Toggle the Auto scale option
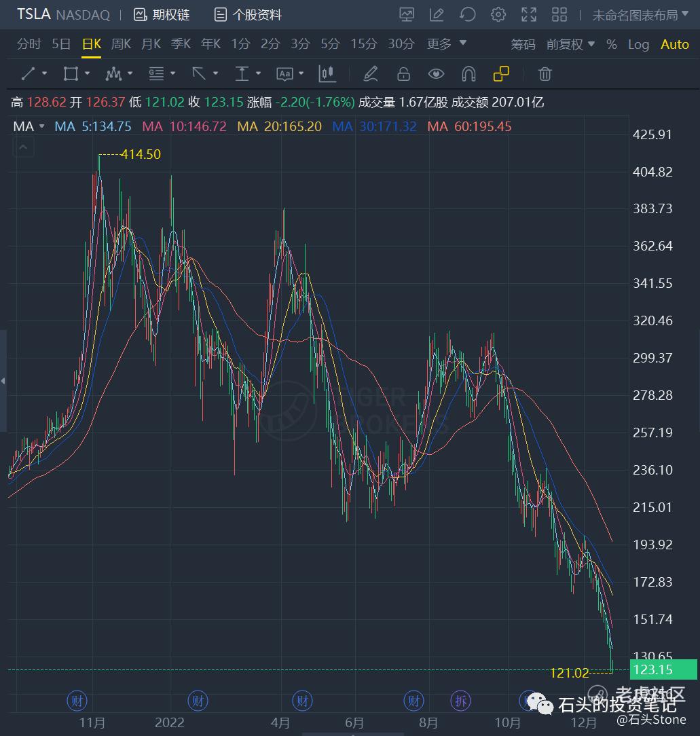Image resolution: width=700 pixels, height=736 pixels. tap(675, 44)
